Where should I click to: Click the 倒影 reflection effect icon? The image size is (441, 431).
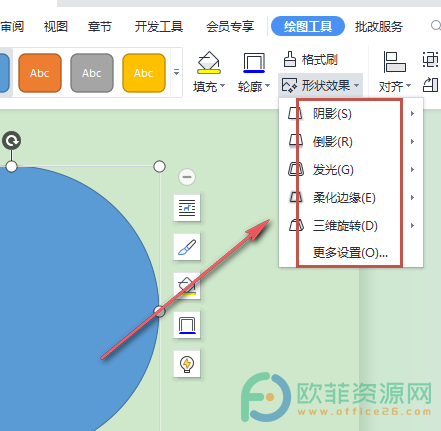click(x=295, y=141)
